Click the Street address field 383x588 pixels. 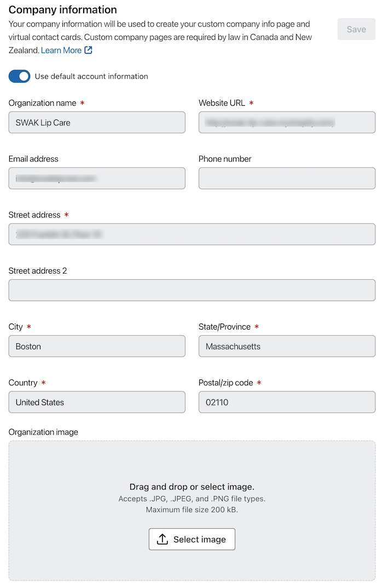click(x=191, y=234)
